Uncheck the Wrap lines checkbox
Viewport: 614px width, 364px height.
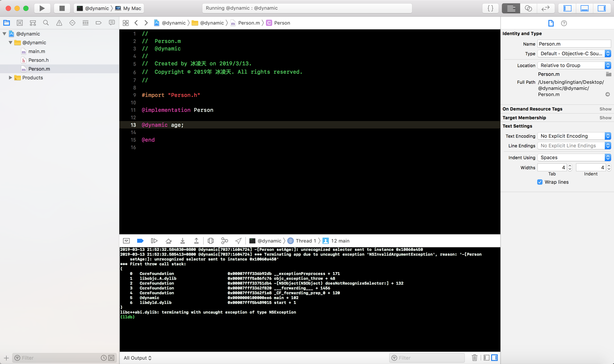(540, 182)
